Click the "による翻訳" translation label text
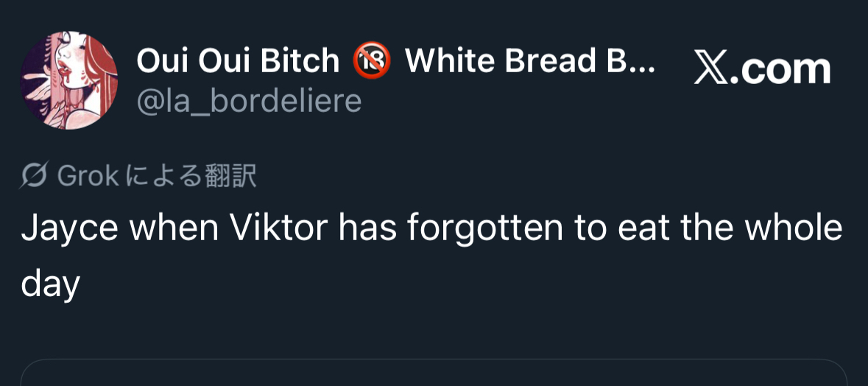 [191, 176]
